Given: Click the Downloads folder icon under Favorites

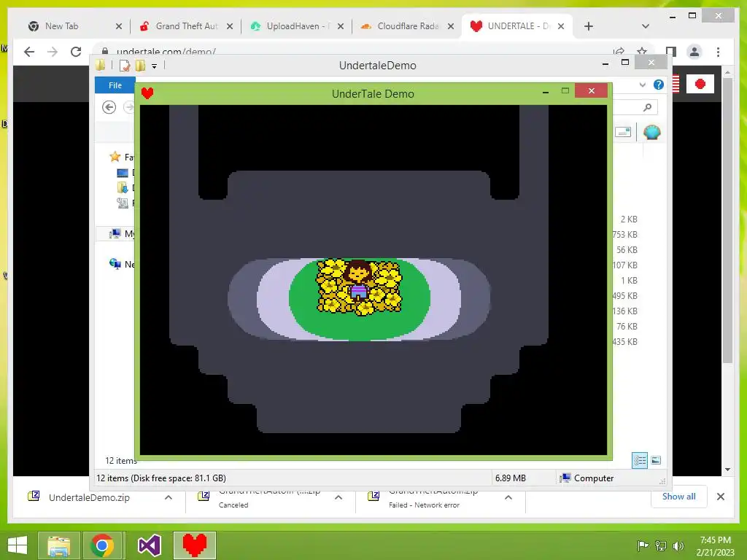Looking at the screenshot, I should coord(123,188).
